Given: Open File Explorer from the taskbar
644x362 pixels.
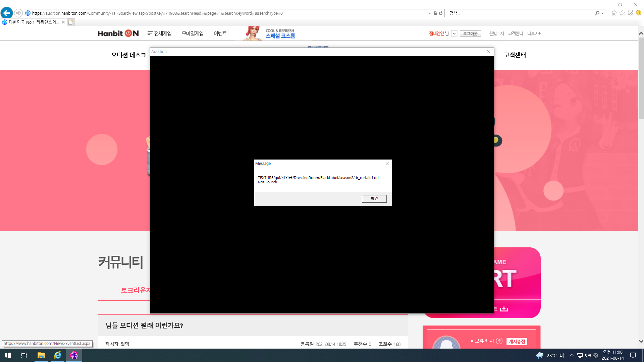Looking at the screenshot, I should click(41, 355).
